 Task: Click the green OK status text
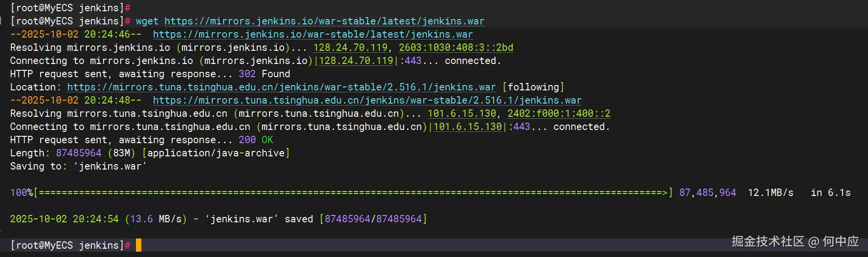coord(267,140)
